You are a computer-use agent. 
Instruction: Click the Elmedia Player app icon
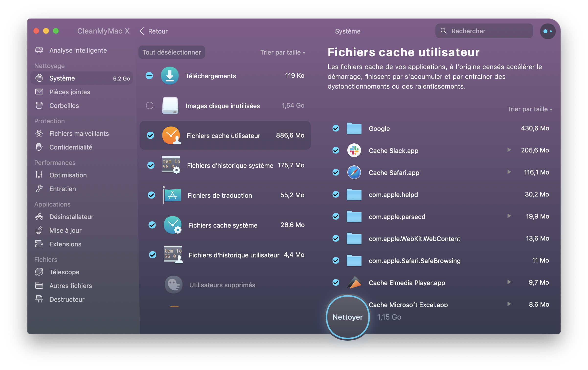354,282
